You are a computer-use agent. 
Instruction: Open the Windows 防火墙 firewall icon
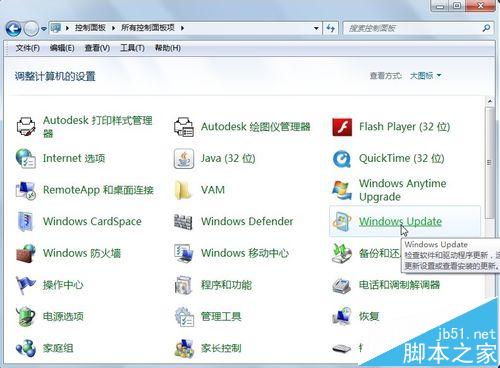pyautogui.click(x=26, y=253)
